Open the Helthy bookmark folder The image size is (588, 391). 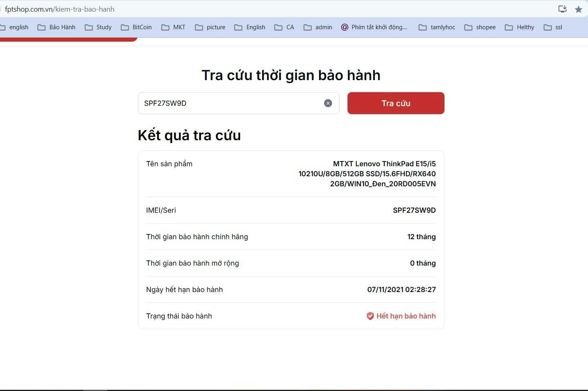[x=519, y=27]
